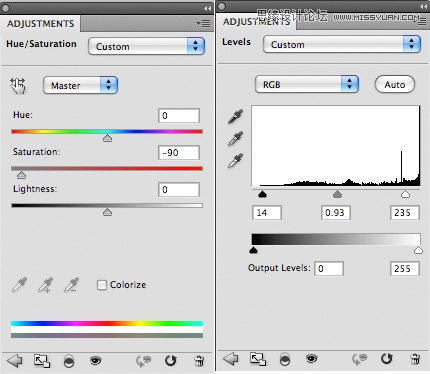
Task: Open the Hue/Saturation panel flyout menu
Action: pos(203,23)
